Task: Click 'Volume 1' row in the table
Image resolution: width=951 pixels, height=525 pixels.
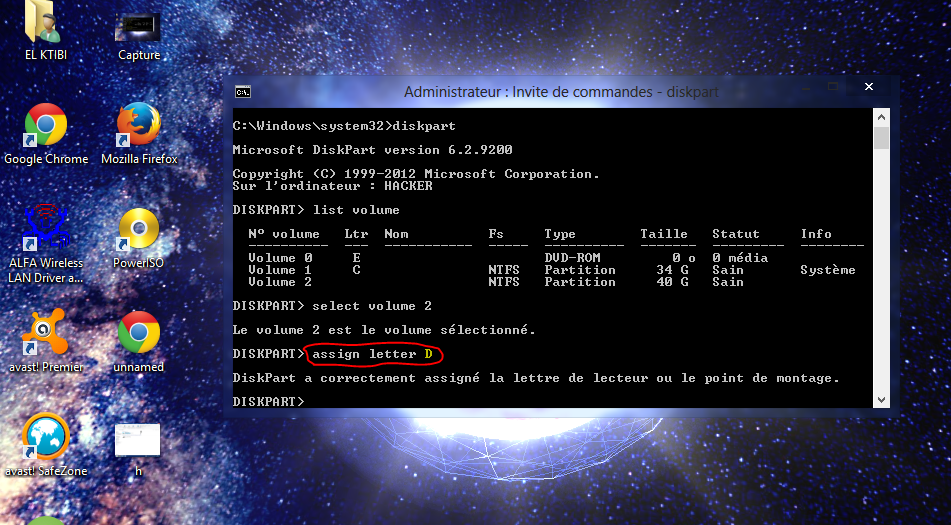Action: click(x=551, y=270)
